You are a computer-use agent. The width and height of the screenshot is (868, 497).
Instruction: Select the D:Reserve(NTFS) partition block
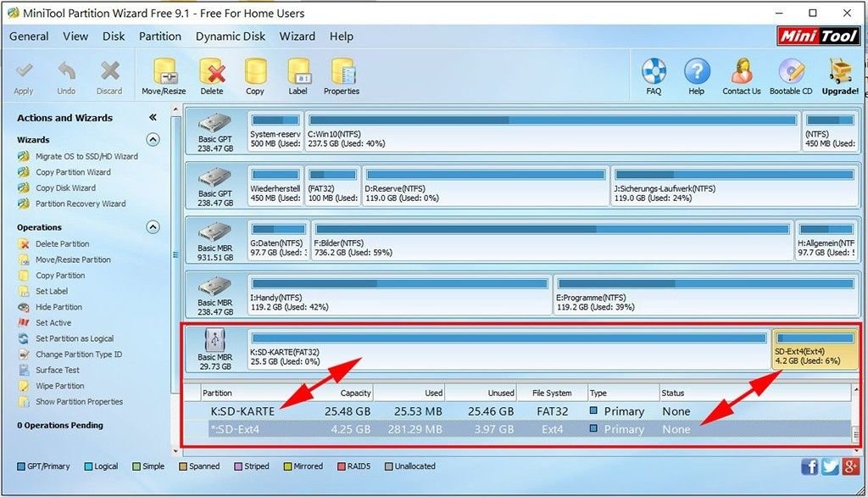(x=486, y=186)
